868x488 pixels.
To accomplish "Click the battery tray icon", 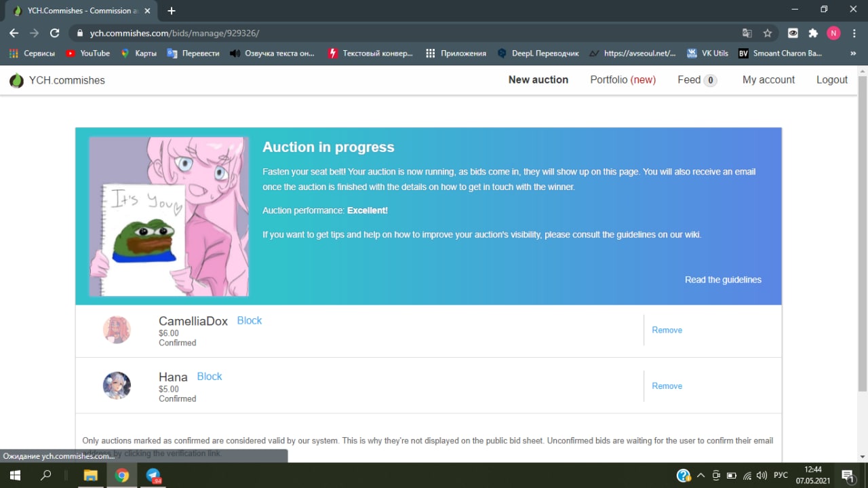I will 732,475.
